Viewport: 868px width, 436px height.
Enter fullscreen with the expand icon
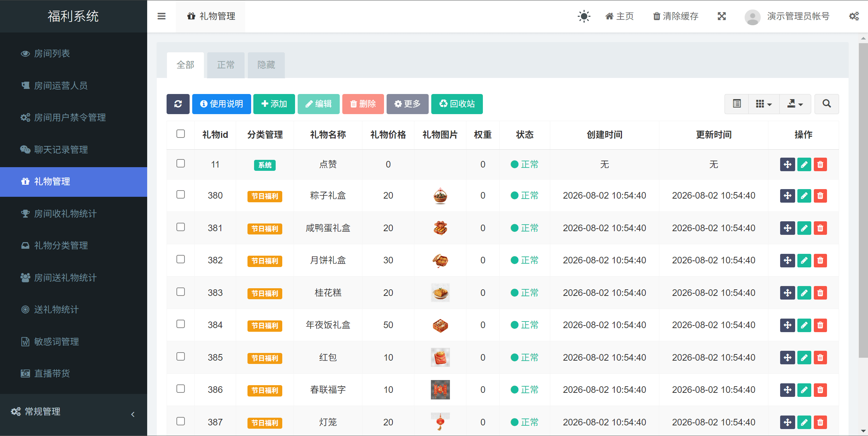(722, 16)
